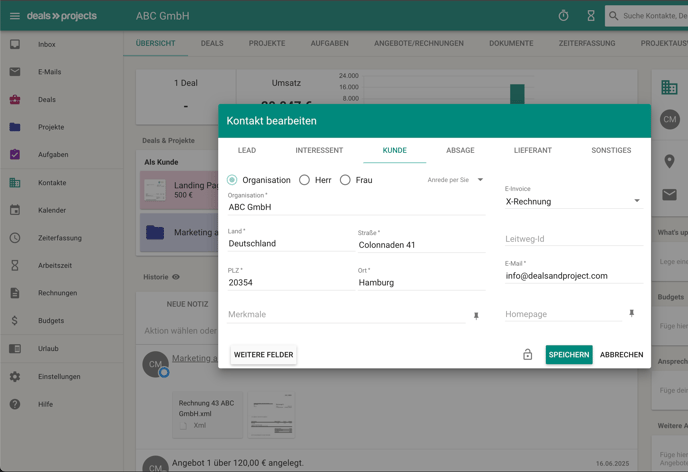Click the Weitere Felder button
This screenshot has width=688, height=472.
pyautogui.click(x=263, y=354)
